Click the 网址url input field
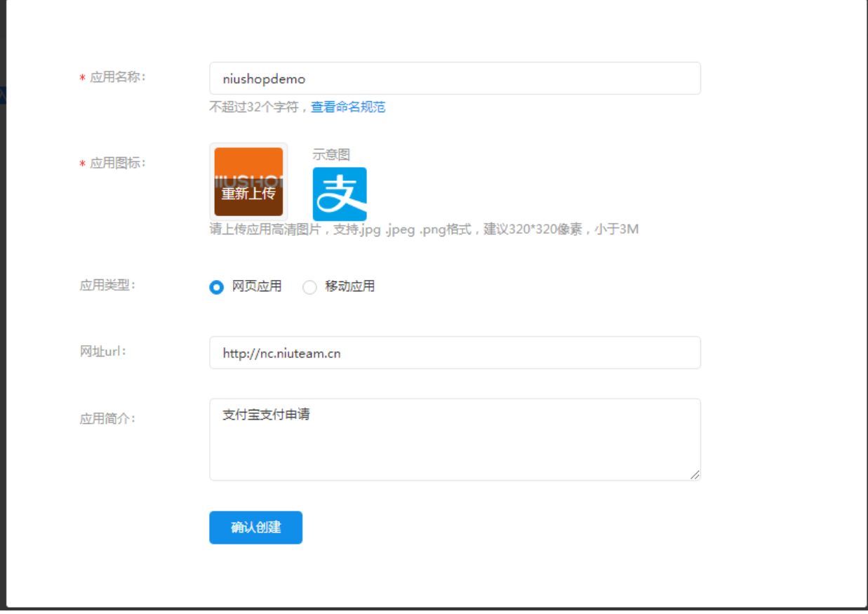The width and height of the screenshot is (868, 614). tap(455, 353)
